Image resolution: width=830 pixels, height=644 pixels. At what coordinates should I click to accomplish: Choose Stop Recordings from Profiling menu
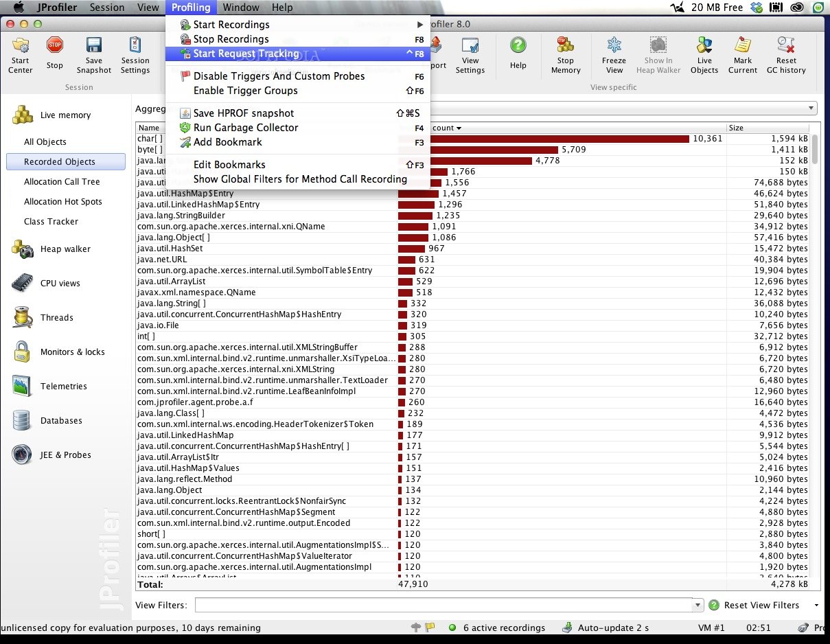click(x=297, y=39)
